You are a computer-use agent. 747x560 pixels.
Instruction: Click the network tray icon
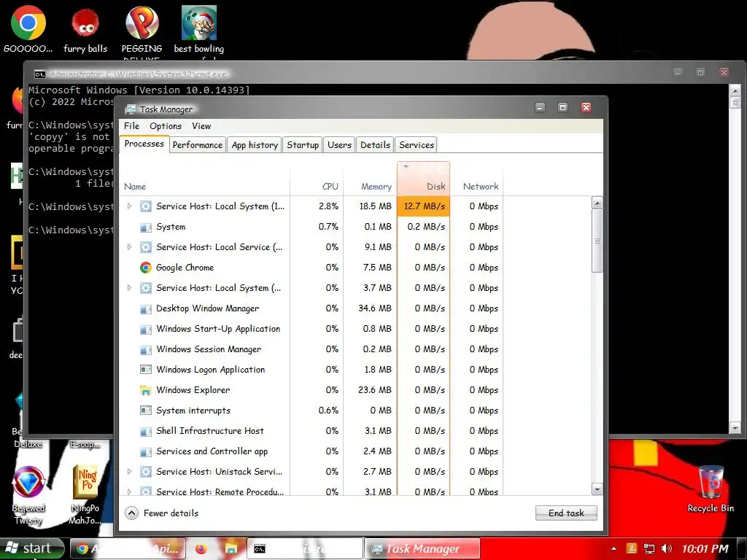point(649,549)
